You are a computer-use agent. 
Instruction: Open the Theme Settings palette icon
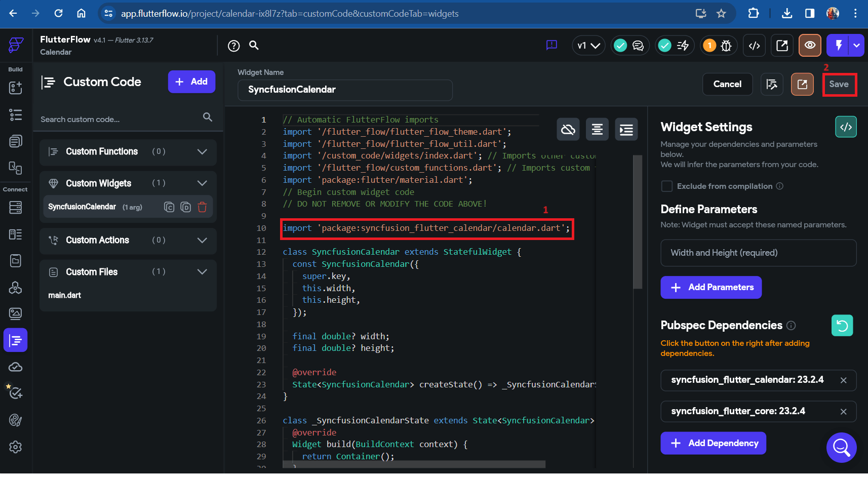click(x=16, y=420)
